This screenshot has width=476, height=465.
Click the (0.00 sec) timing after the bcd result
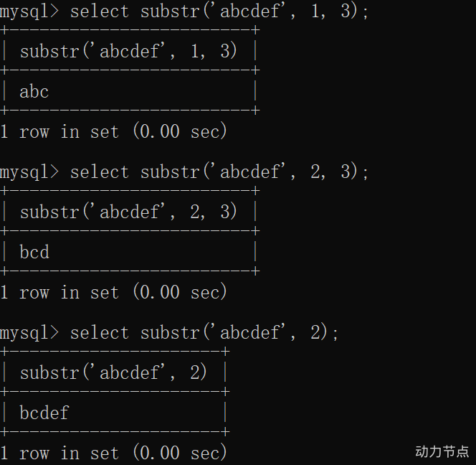click(180, 292)
